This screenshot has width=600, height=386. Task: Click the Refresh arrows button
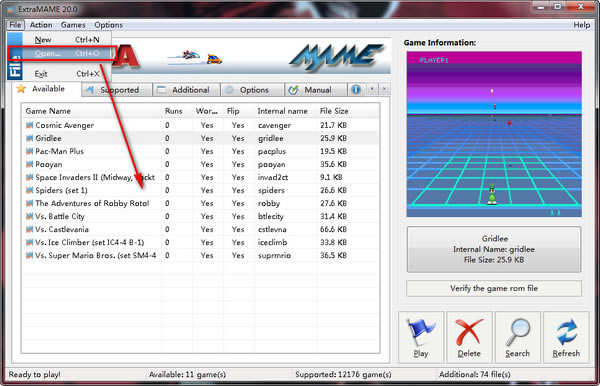(x=566, y=337)
